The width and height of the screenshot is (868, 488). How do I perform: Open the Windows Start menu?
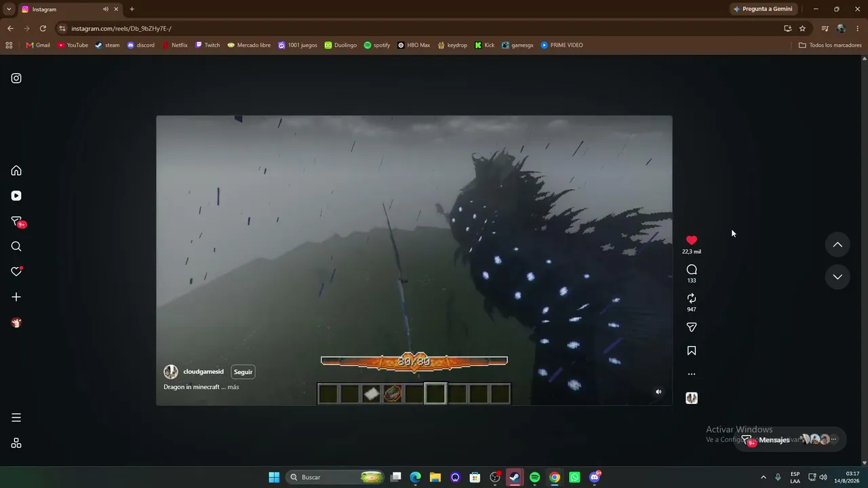[274, 477]
